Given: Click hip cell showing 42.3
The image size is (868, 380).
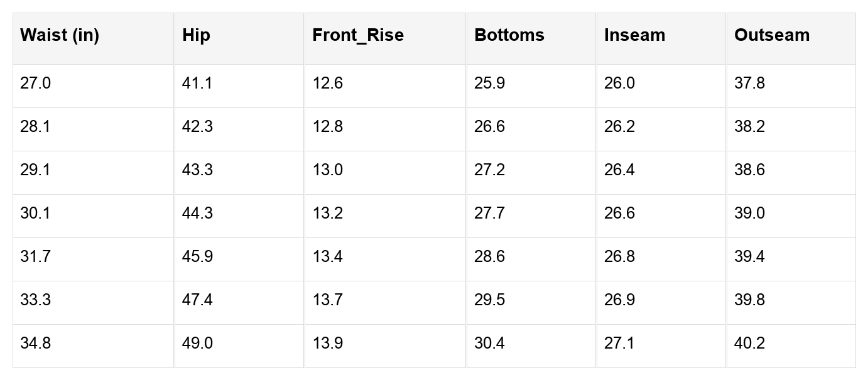Looking at the screenshot, I should click(x=239, y=129).
